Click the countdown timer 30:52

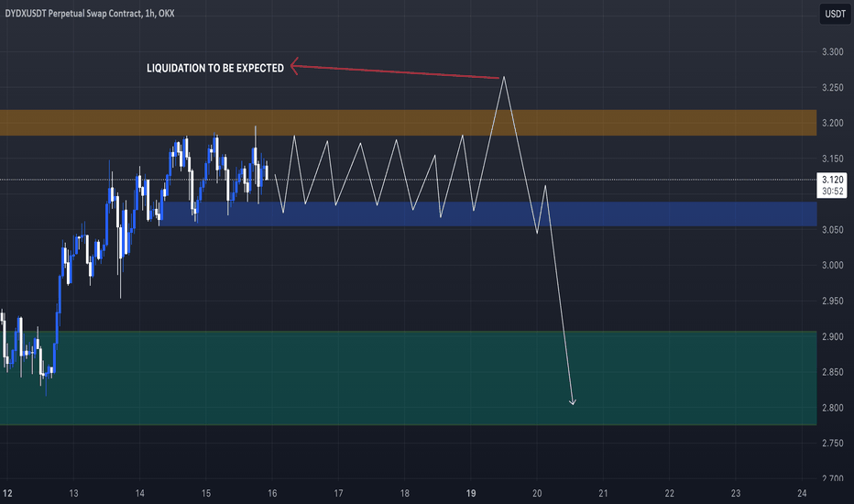(x=833, y=192)
